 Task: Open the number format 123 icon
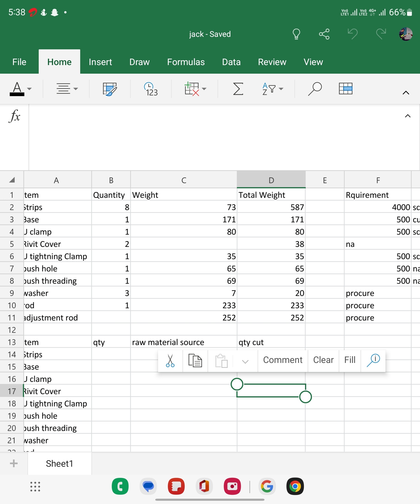(x=151, y=89)
